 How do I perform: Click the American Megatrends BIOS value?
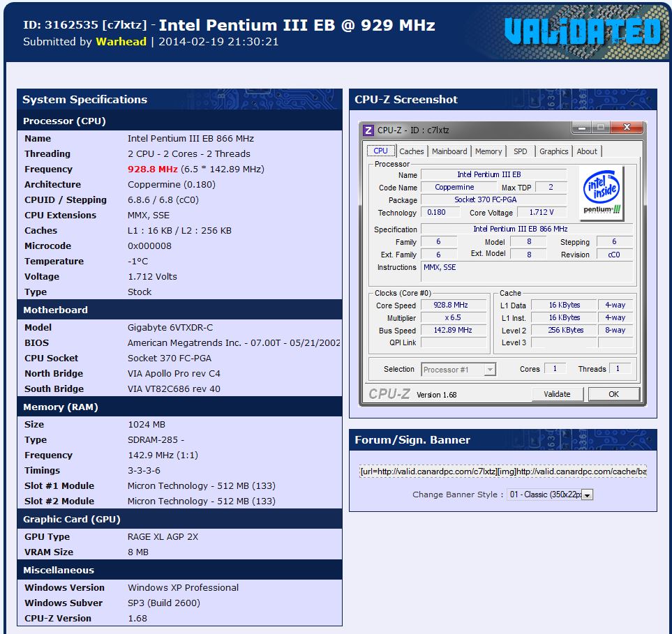pyautogui.click(x=234, y=343)
